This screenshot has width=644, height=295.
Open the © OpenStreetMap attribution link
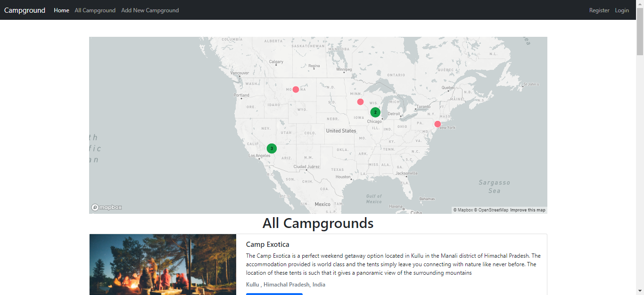(x=491, y=210)
